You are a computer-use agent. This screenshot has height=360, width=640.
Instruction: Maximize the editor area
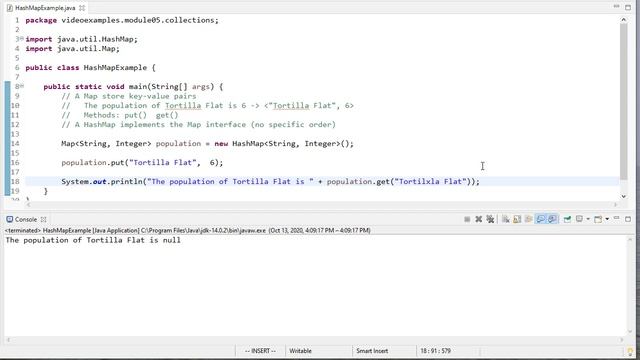coord(628,7)
